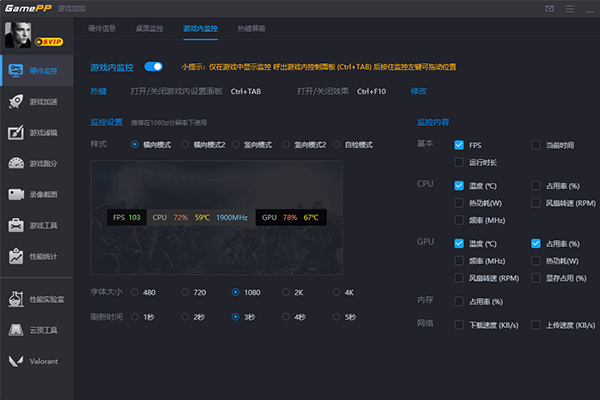The height and width of the screenshot is (400, 600).
Task: Uncheck the FPS checkbox
Action: [459, 145]
